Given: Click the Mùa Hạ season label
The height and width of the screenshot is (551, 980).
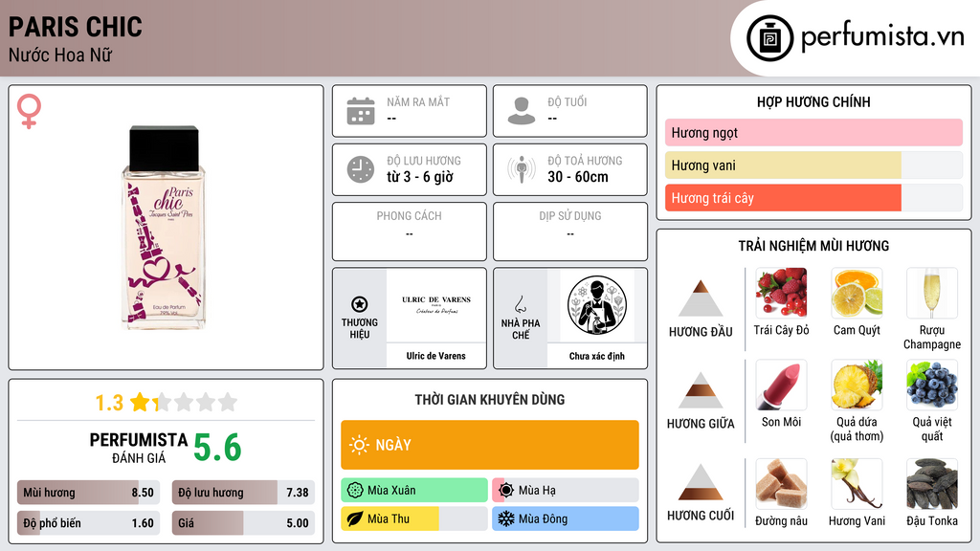Looking at the screenshot, I should click(537, 491).
